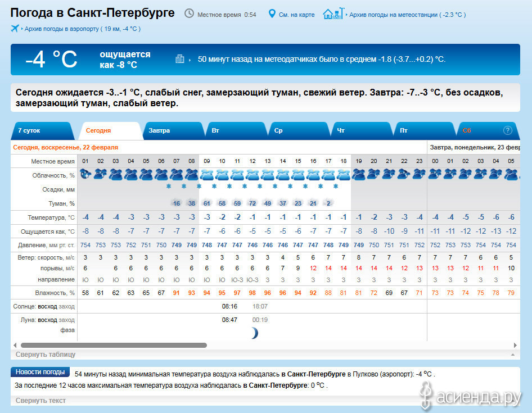
Task: Click the horizontal scrollbar thumb under the table
Action: [114, 345]
